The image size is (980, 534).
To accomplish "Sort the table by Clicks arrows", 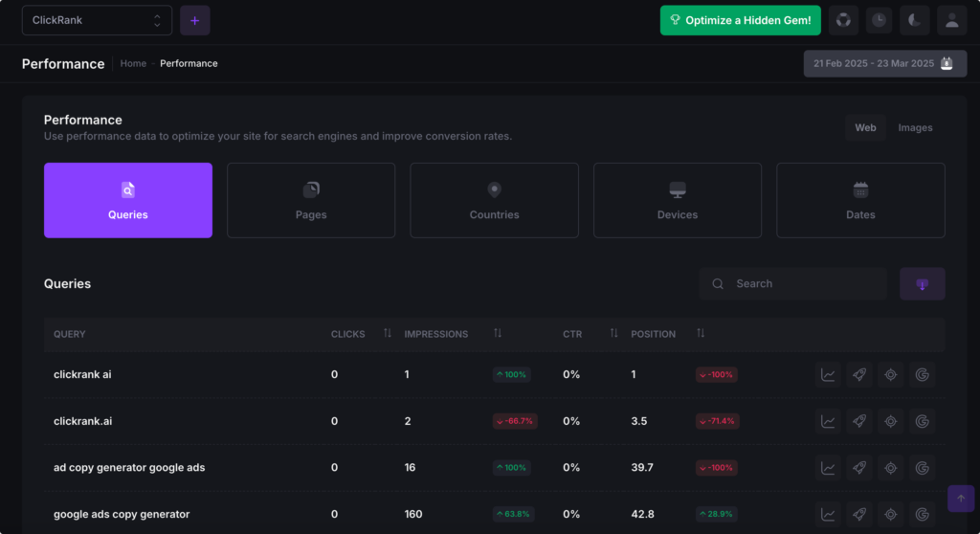I will coord(388,333).
